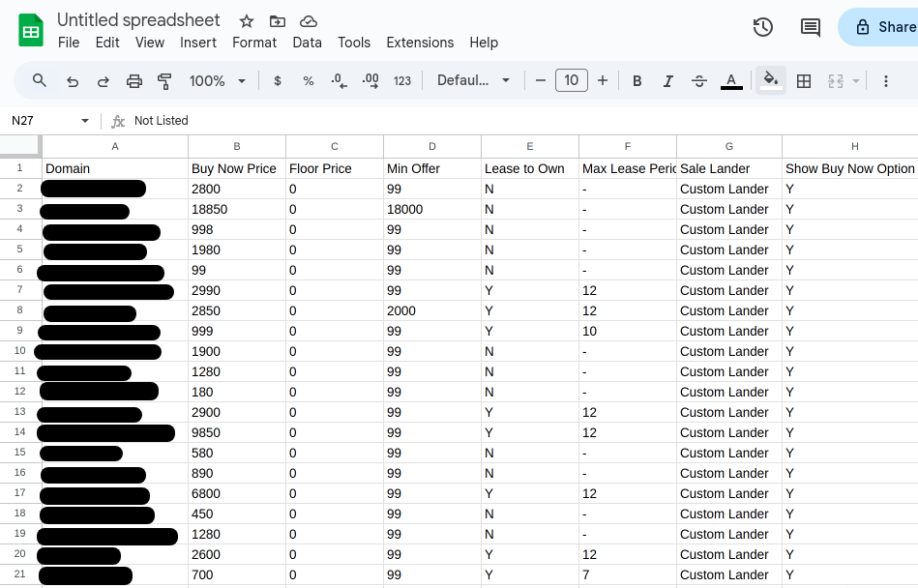Select cell B2 containing 2800
The width and height of the screenshot is (918, 588).
click(236, 189)
